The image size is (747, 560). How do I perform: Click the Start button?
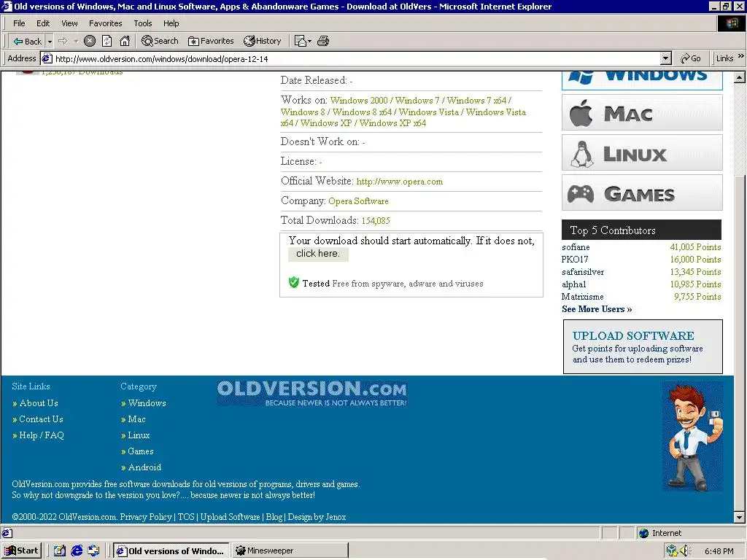coord(21,551)
